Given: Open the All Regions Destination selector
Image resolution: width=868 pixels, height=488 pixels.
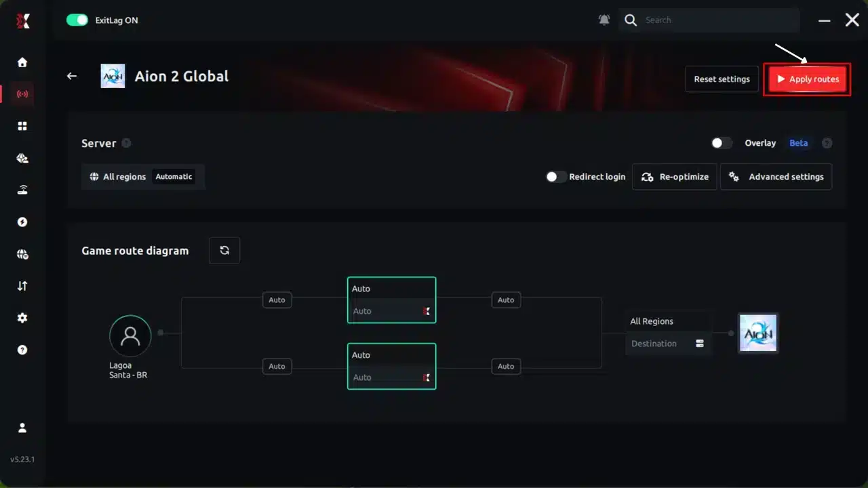Looking at the screenshot, I should (x=668, y=333).
